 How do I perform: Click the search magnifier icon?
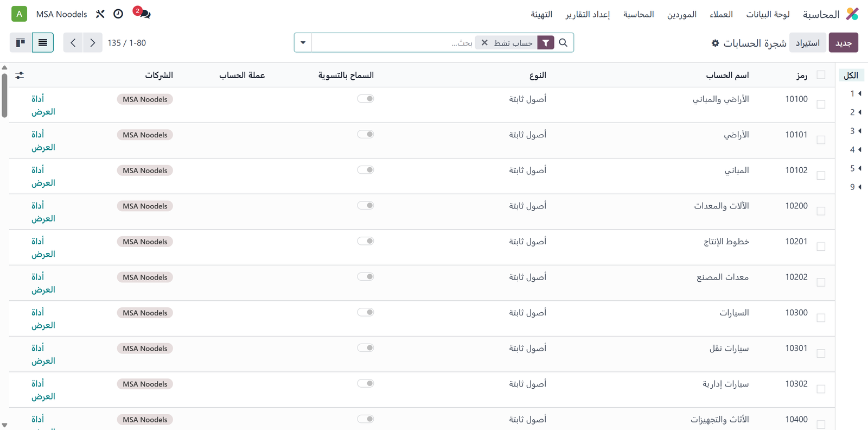tap(563, 42)
